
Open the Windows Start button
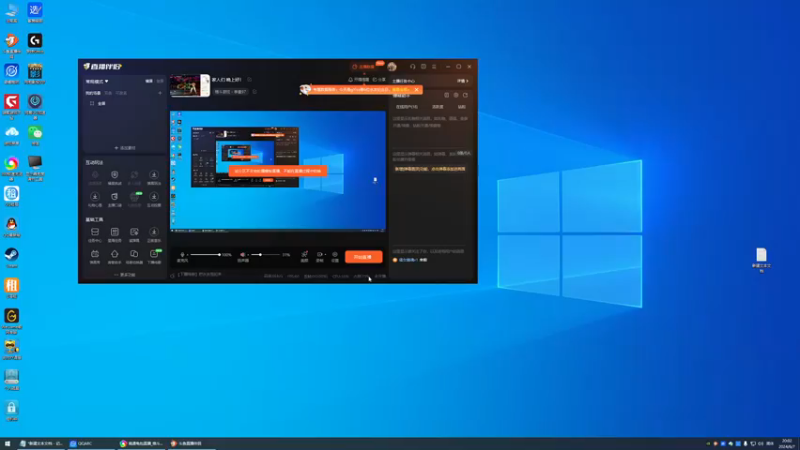[x=7, y=443]
